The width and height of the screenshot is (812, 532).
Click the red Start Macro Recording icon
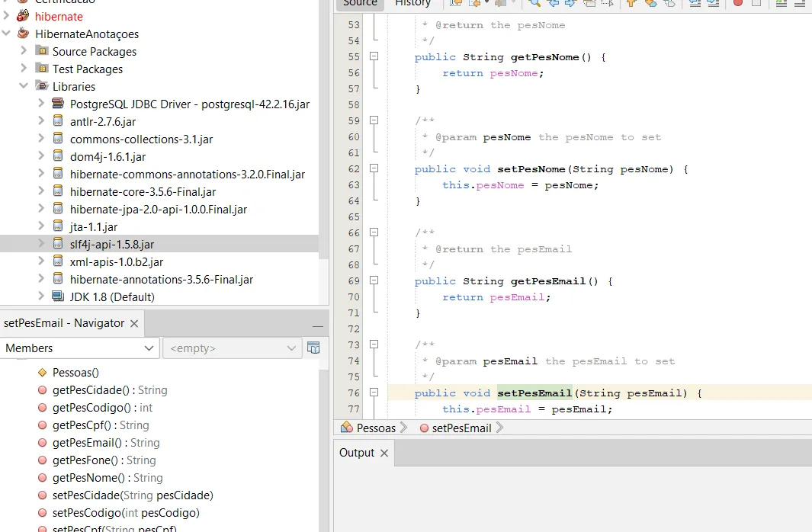pos(738,3)
